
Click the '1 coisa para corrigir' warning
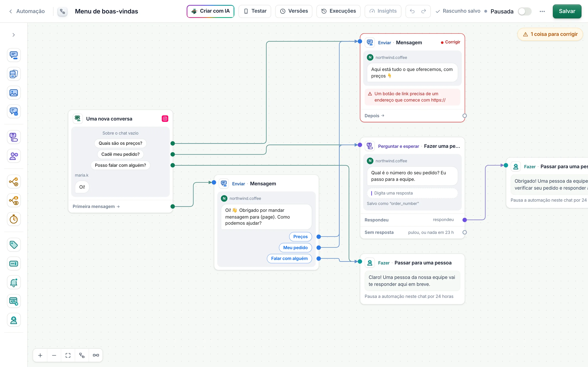point(550,34)
